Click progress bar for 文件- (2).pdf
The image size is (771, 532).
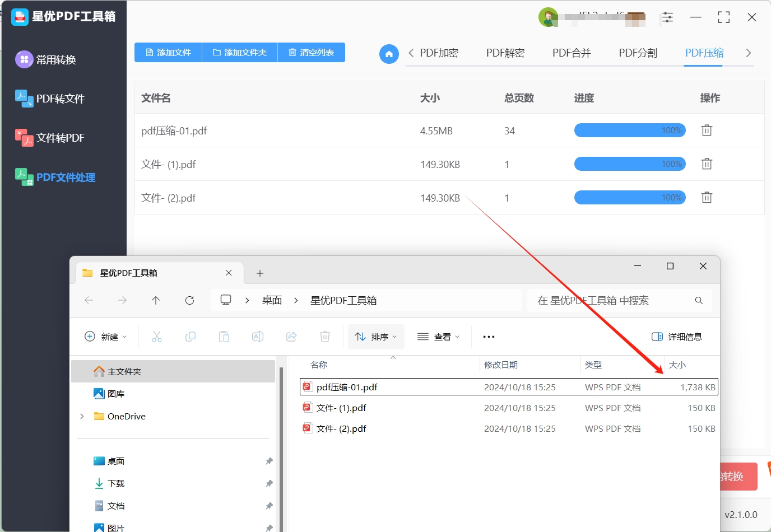630,198
